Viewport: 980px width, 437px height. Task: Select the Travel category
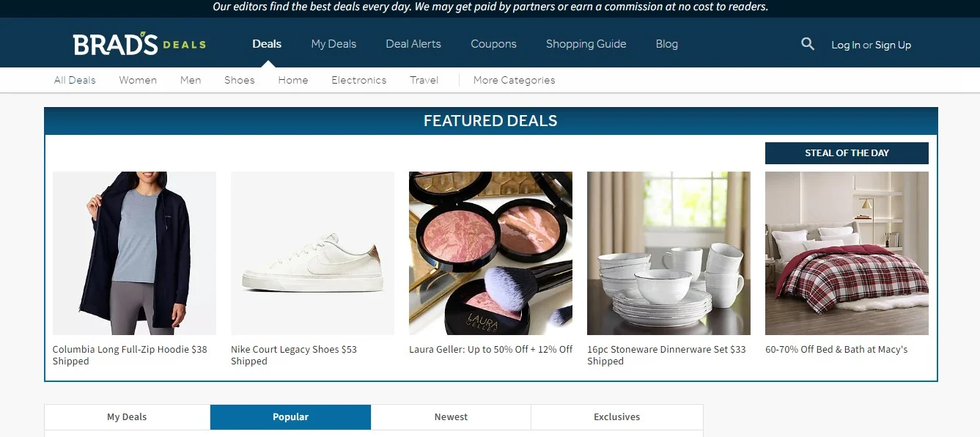tap(424, 80)
